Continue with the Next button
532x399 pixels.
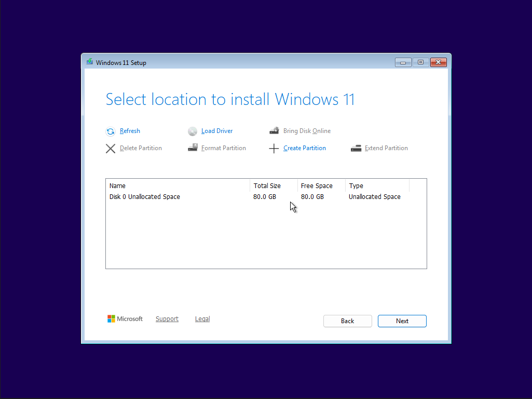(x=402, y=321)
